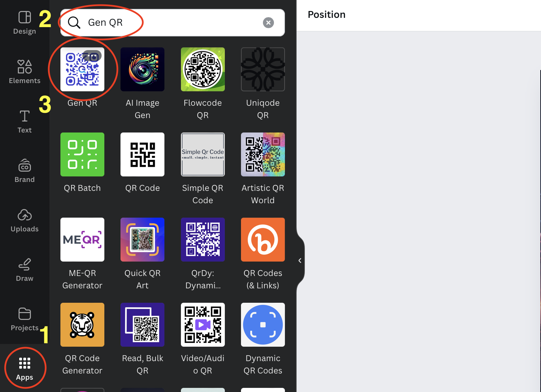Image resolution: width=541 pixels, height=392 pixels.
Task: Open the AI Image Gen app
Action: click(142, 69)
